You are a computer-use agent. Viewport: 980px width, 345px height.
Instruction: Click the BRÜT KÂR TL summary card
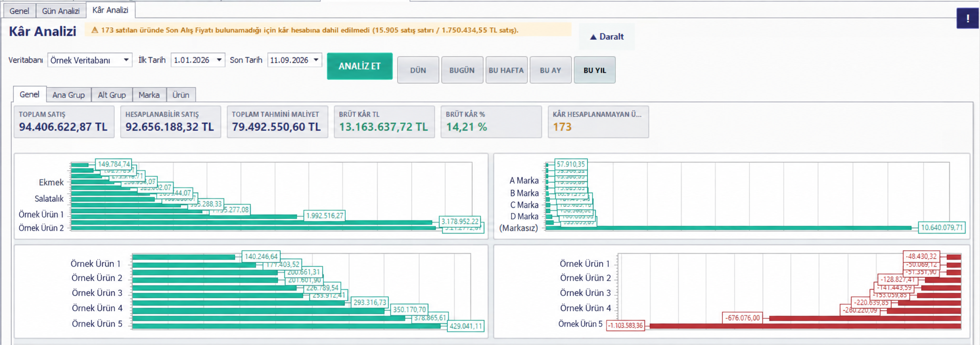click(384, 121)
